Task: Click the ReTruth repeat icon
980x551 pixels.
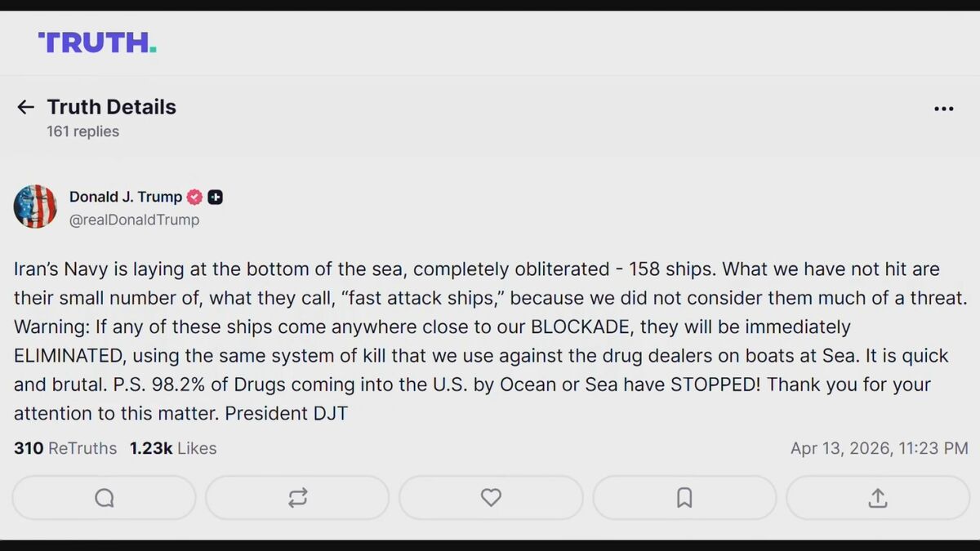Action: click(297, 498)
